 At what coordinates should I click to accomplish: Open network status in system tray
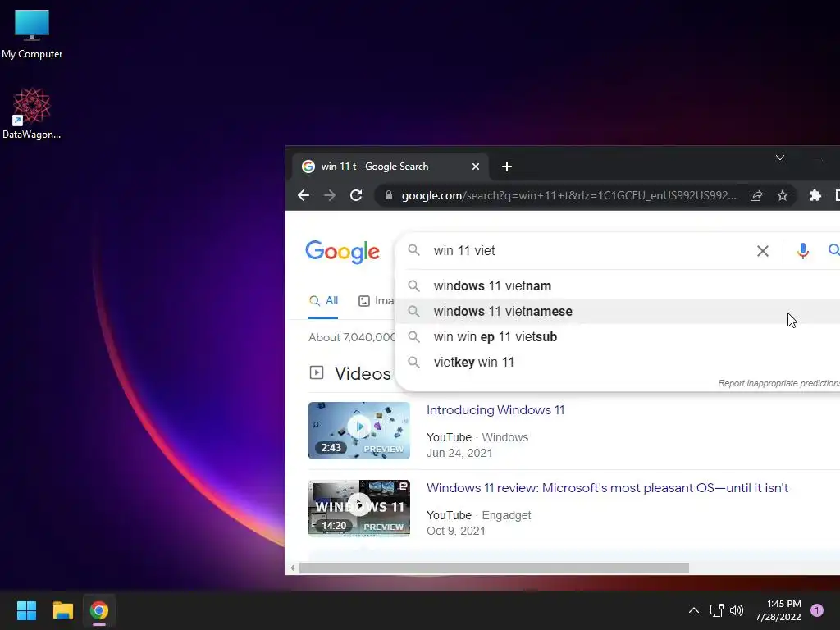click(x=716, y=610)
